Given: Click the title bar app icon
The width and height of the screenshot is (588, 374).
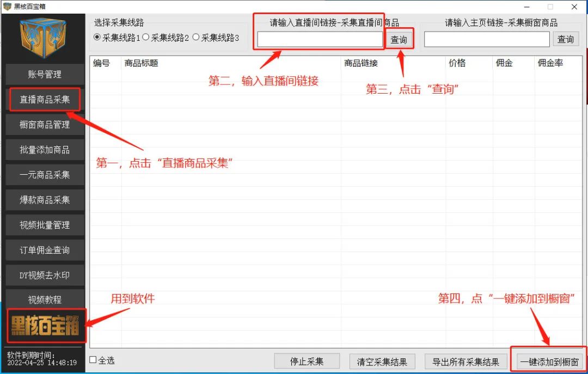Looking at the screenshot, I should click(x=7, y=6).
